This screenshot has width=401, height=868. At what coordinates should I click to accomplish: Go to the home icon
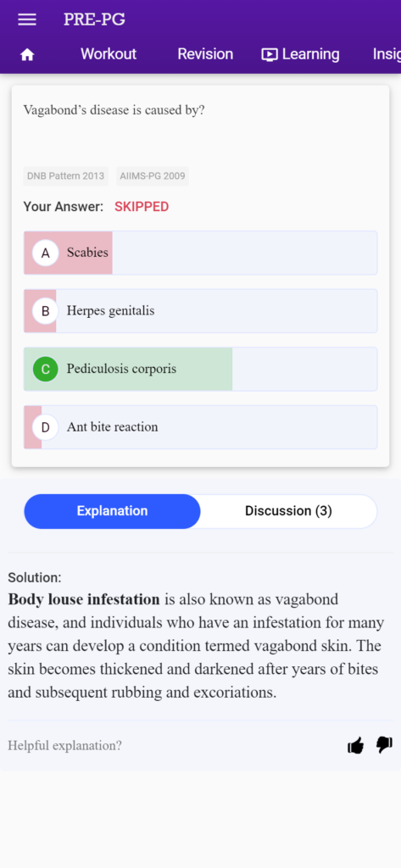point(27,54)
